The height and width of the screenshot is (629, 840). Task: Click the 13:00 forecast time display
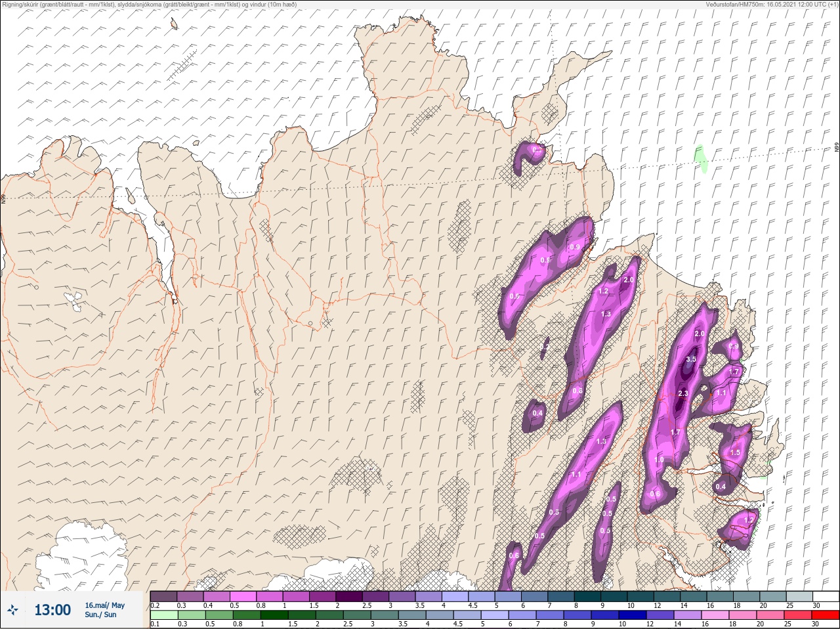52,610
